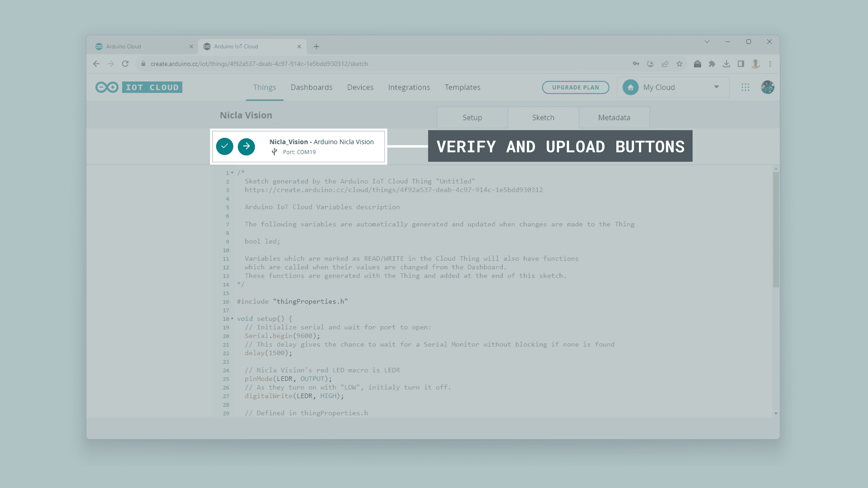The width and height of the screenshot is (868, 488).
Task: Open the browser extensions puzzle icon
Action: tap(712, 64)
